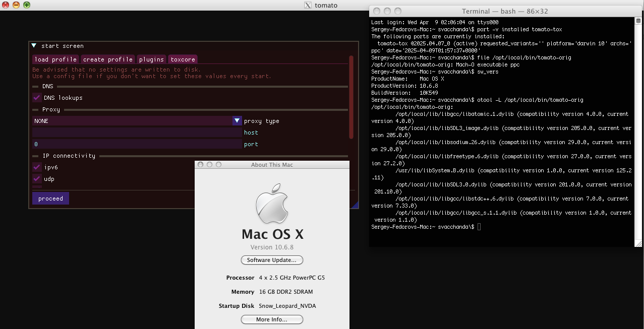Grab the start screen resize corner
Image resolution: width=644 pixels, height=329 pixels.
pyautogui.click(x=356, y=205)
